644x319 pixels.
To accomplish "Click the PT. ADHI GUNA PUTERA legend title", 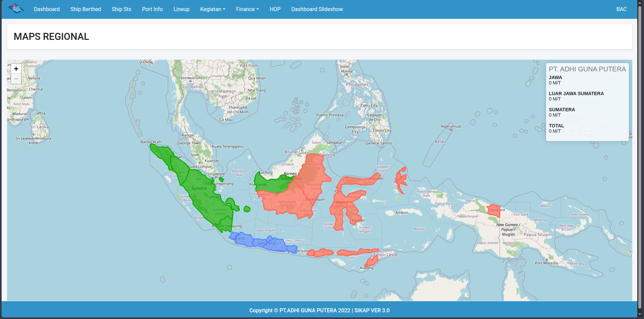I will [x=587, y=69].
